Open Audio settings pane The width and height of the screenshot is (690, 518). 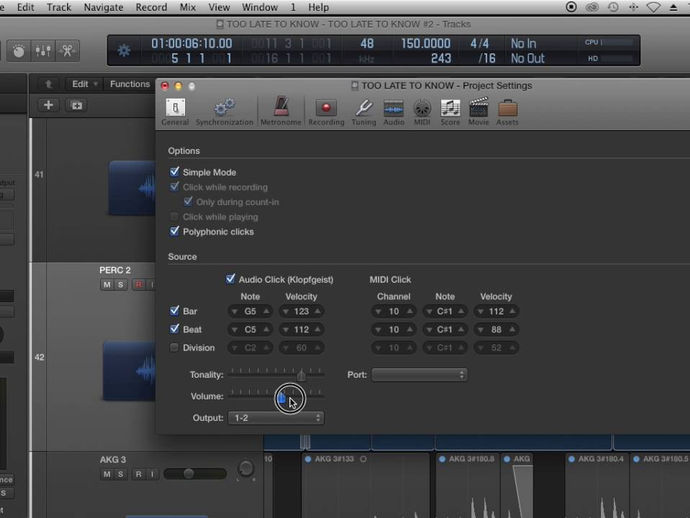[x=394, y=112]
